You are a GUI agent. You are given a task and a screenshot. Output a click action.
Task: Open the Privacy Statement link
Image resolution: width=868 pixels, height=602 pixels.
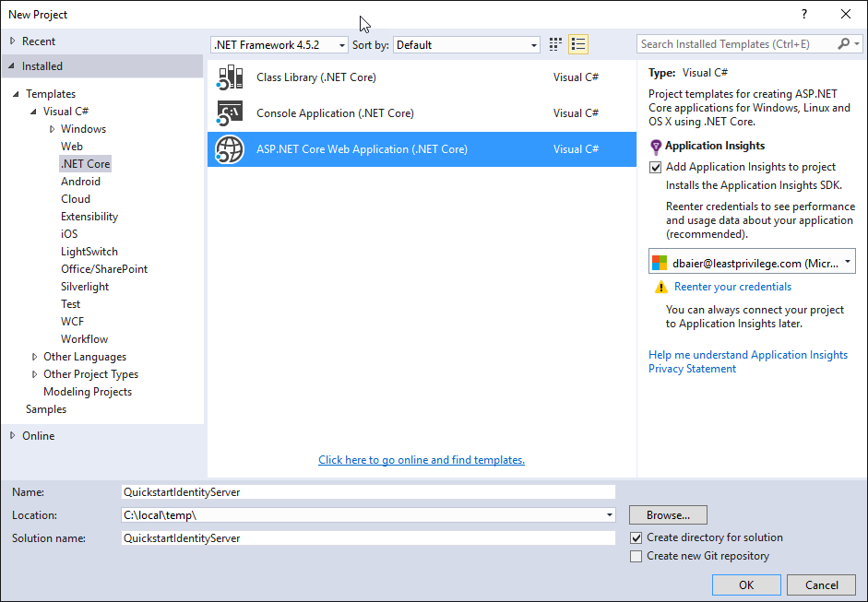(x=692, y=369)
